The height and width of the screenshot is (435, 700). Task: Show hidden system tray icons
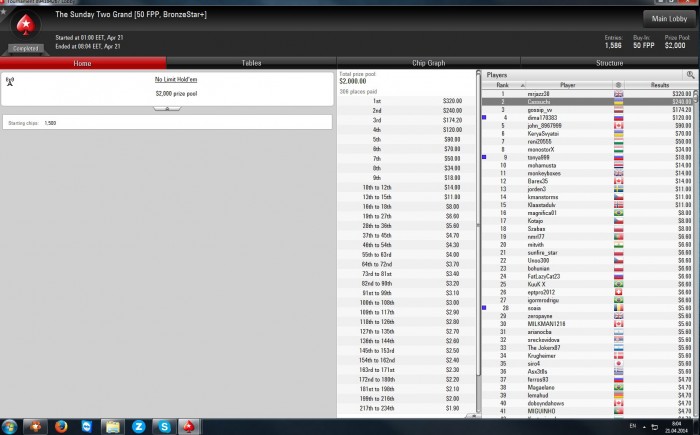pyautogui.click(x=644, y=427)
